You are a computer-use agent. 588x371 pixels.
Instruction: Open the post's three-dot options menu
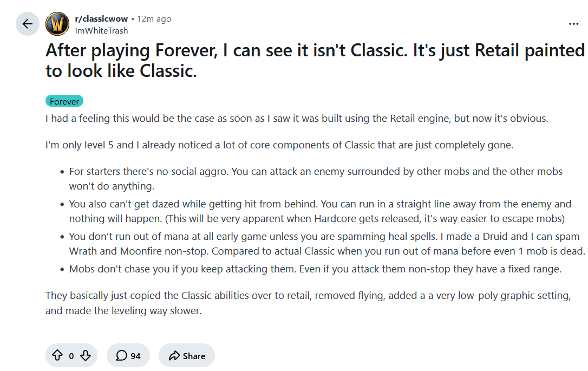pyautogui.click(x=573, y=24)
